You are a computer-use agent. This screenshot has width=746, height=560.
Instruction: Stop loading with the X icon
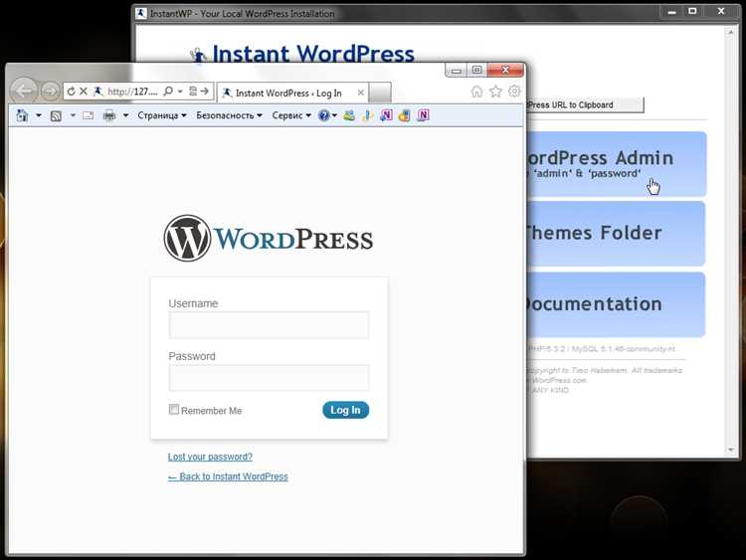tap(84, 91)
